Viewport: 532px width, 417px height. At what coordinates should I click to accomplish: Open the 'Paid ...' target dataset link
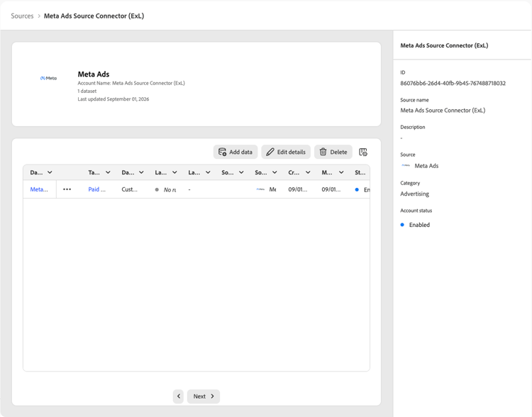click(x=96, y=189)
